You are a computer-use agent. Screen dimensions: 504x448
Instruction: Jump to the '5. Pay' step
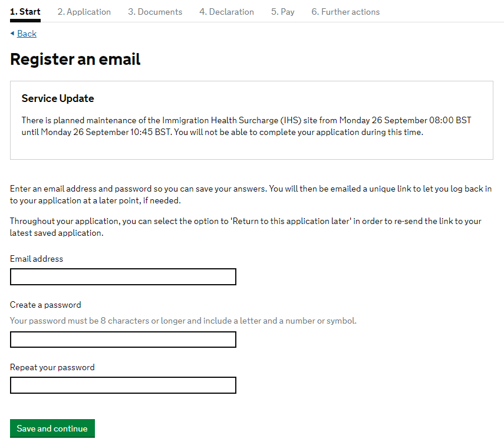coord(282,12)
